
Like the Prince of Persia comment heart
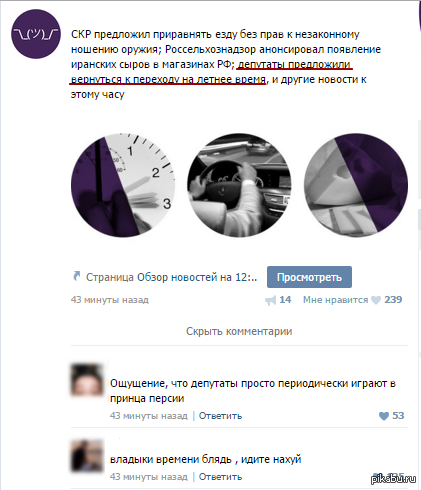point(384,416)
